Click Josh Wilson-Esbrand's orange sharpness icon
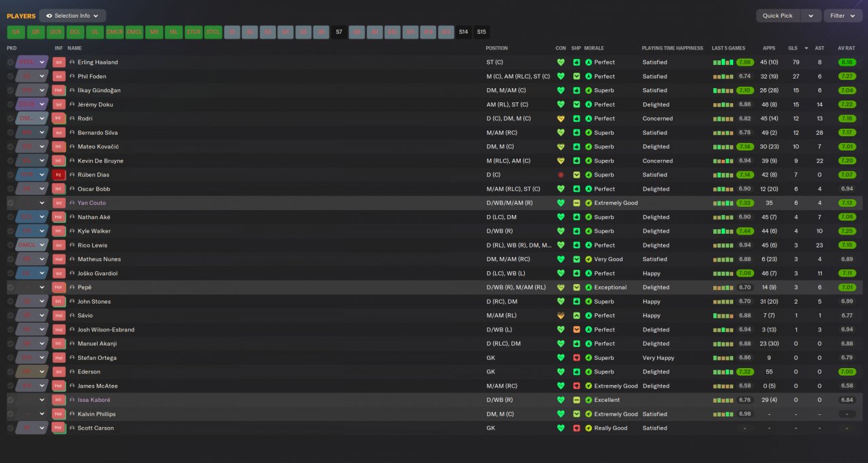 click(x=576, y=330)
